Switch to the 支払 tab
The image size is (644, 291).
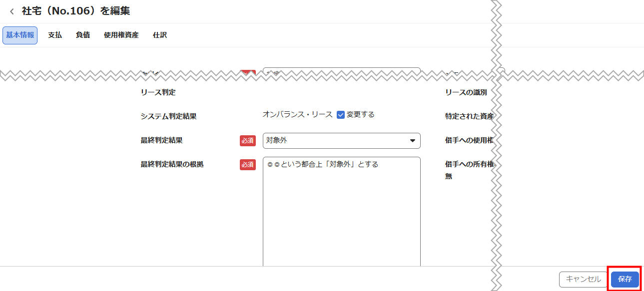pyautogui.click(x=55, y=35)
